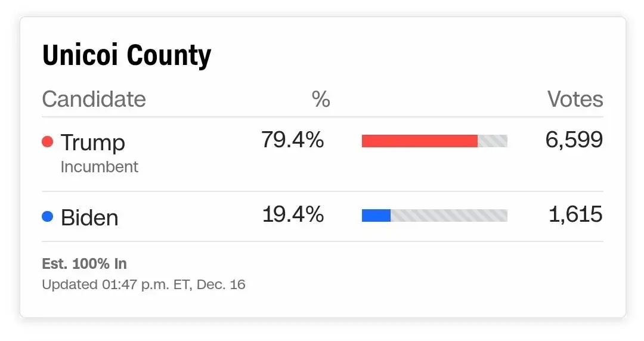The image size is (644, 341).
Task: Click the red filled portion of Trump's bar
Action: [419, 141]
